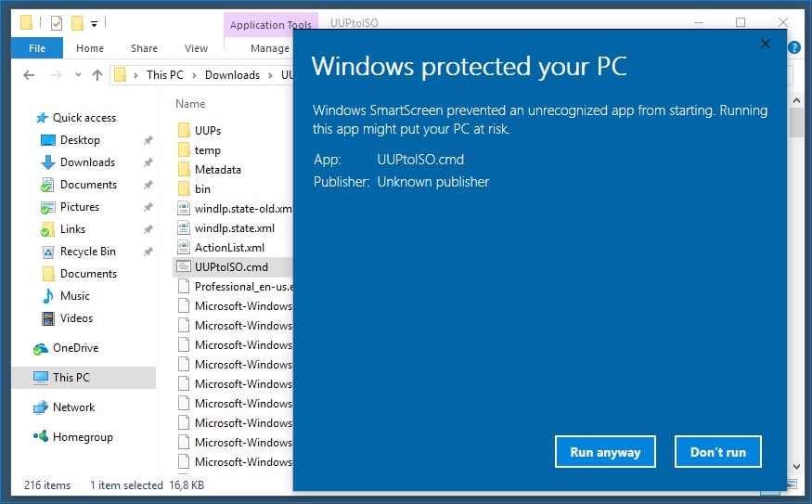Open the recent locations dropdown arrow
This screenshot has height=504, width=812.
point(78,75)
